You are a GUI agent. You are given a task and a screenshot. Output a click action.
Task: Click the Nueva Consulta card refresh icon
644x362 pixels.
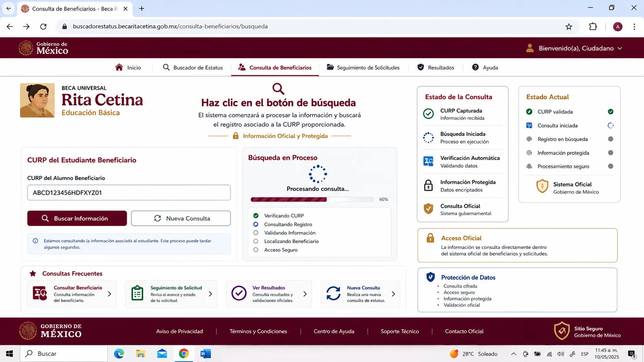tap(334, 293)
